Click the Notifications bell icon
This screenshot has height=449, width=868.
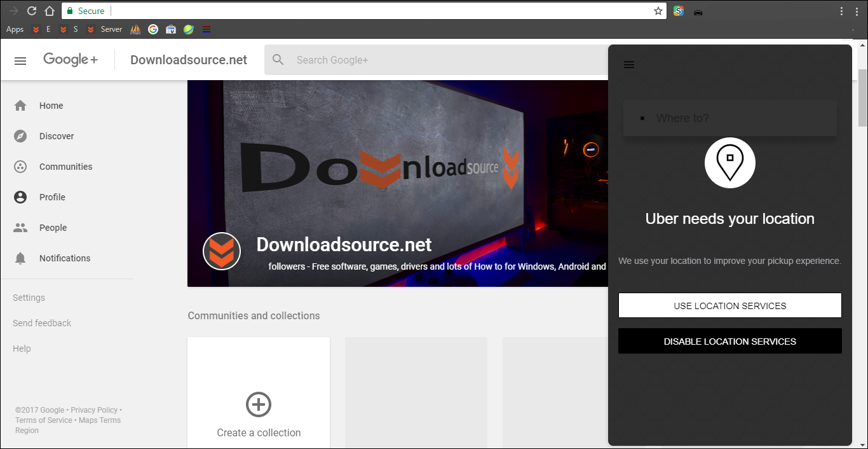click(20, 258)
